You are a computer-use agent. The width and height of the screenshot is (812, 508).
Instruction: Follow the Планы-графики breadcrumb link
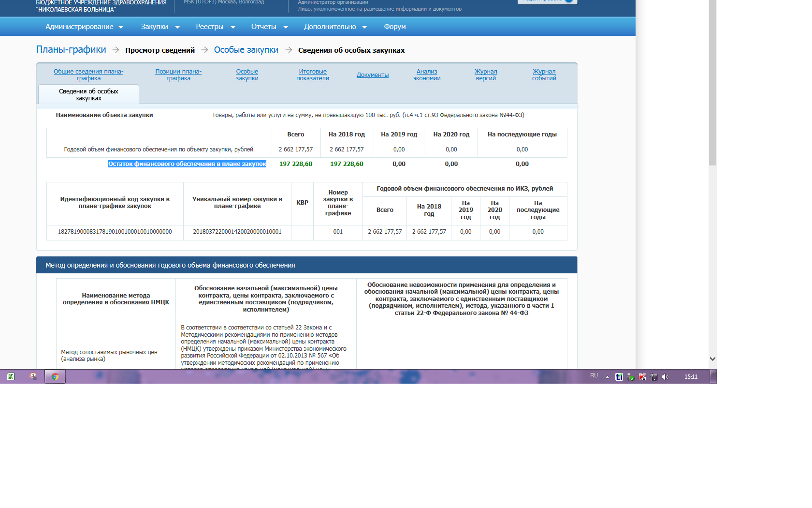71,49
